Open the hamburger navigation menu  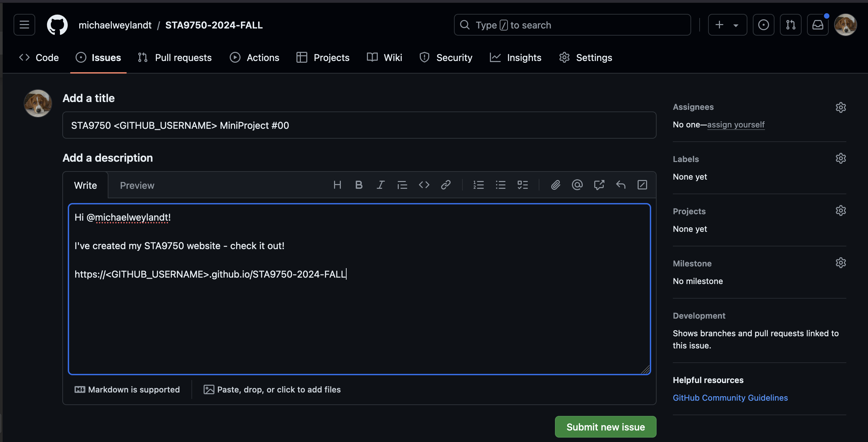coord(24,25)
